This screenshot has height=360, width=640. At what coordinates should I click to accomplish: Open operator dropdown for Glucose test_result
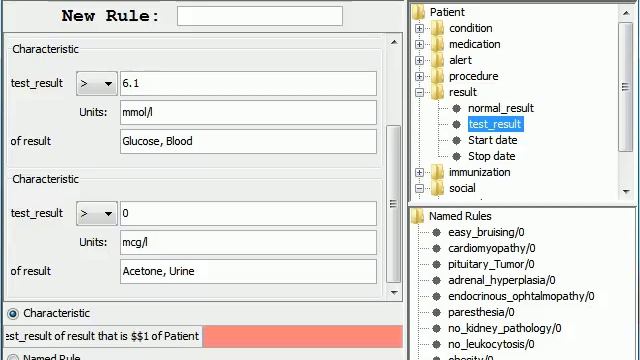coord(97,84)
